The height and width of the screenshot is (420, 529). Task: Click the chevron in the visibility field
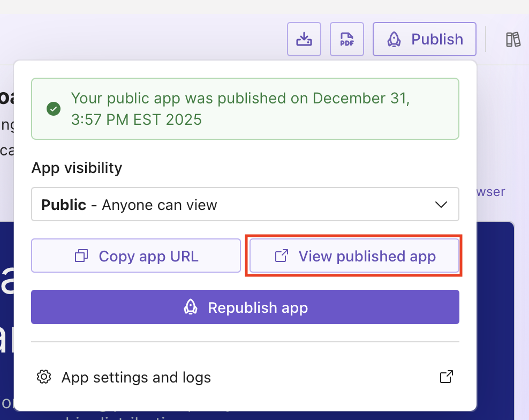[441, 204]
